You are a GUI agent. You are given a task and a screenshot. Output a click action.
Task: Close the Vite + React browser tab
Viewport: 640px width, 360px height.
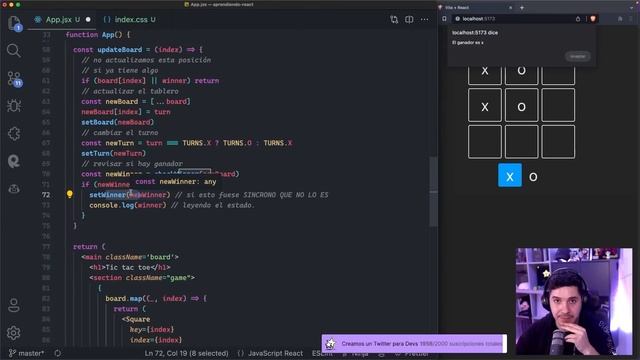click(x=510, y=7)
